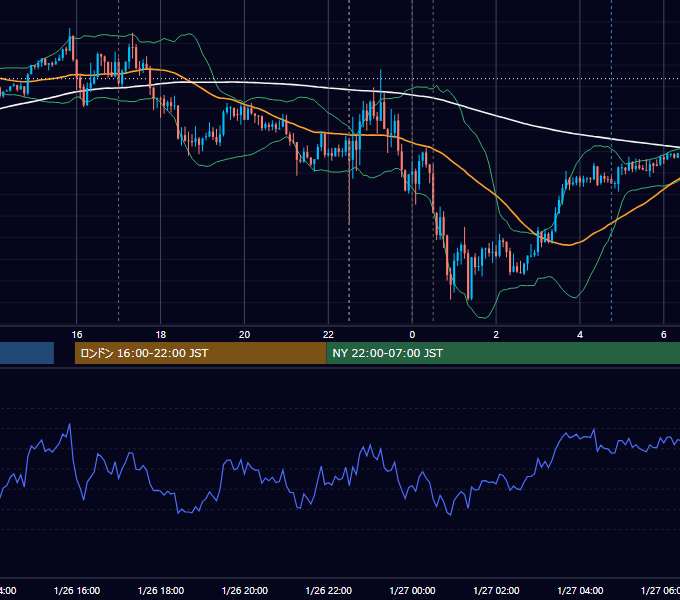Select the NY 22:00-07:00 JST session bar
Screen dimensions: 680x600
click(503, 353)
